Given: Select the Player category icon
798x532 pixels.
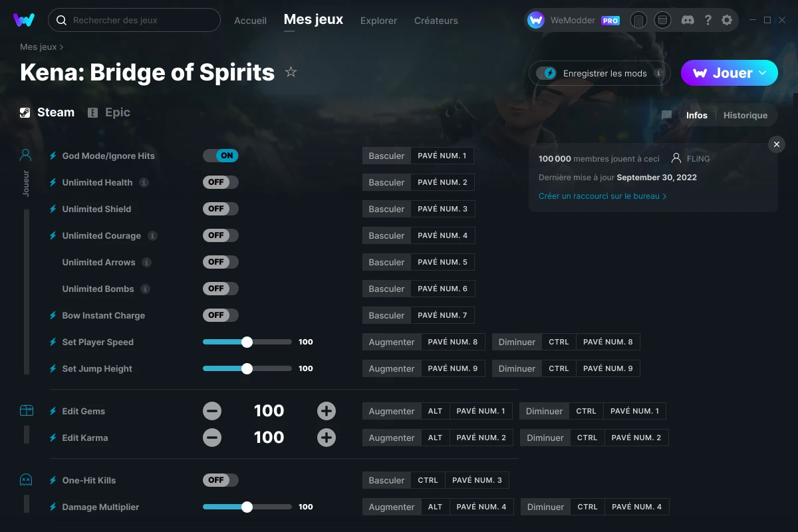Looking at the screenshot, I should coord(26,156).
